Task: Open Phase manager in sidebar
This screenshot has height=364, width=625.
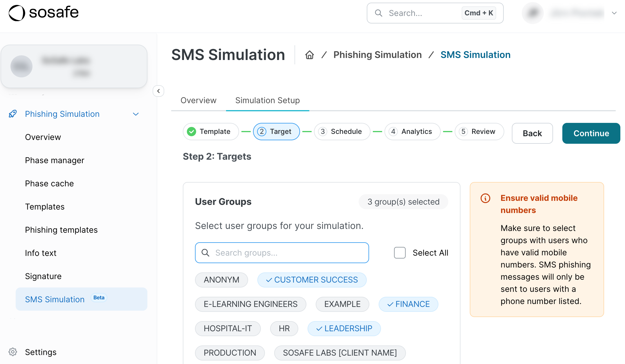Action: pyautogui.click(x=55, y=160)
